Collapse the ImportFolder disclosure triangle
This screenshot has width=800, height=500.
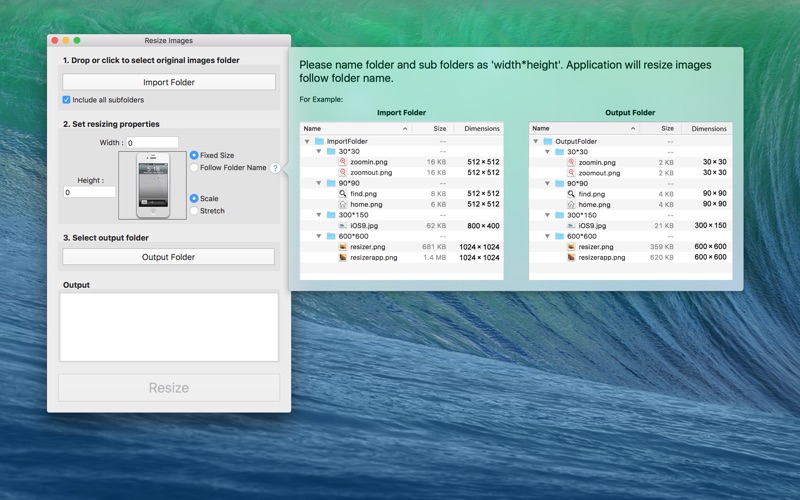click(307, 141)
